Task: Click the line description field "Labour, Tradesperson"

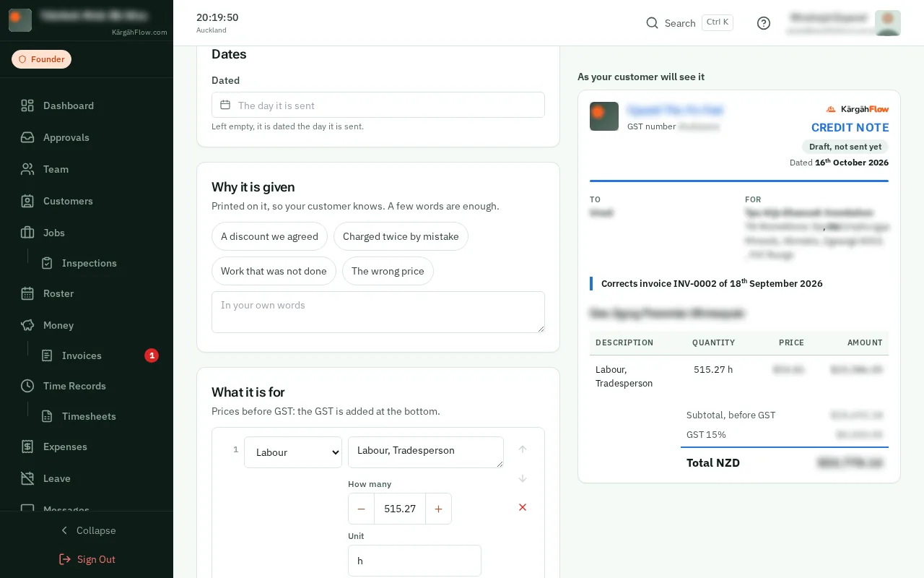Action: (x=426, y=452)
